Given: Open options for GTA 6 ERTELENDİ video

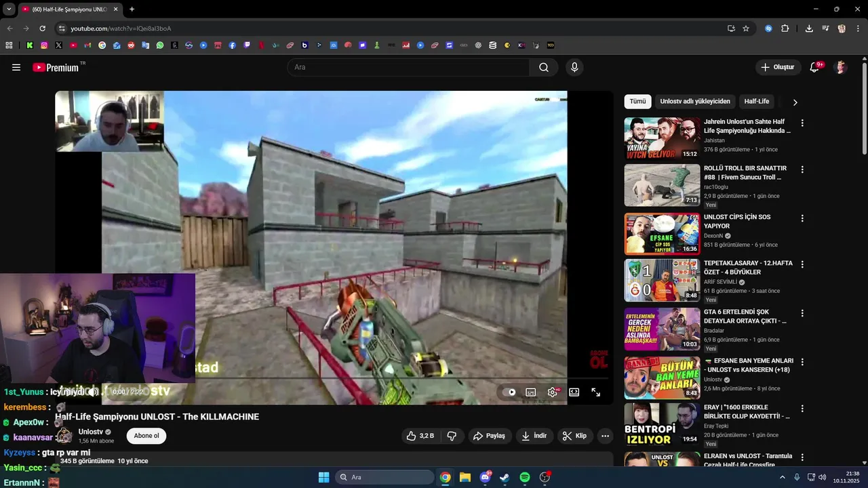Looking at the screenshot, I should point(802,313).
